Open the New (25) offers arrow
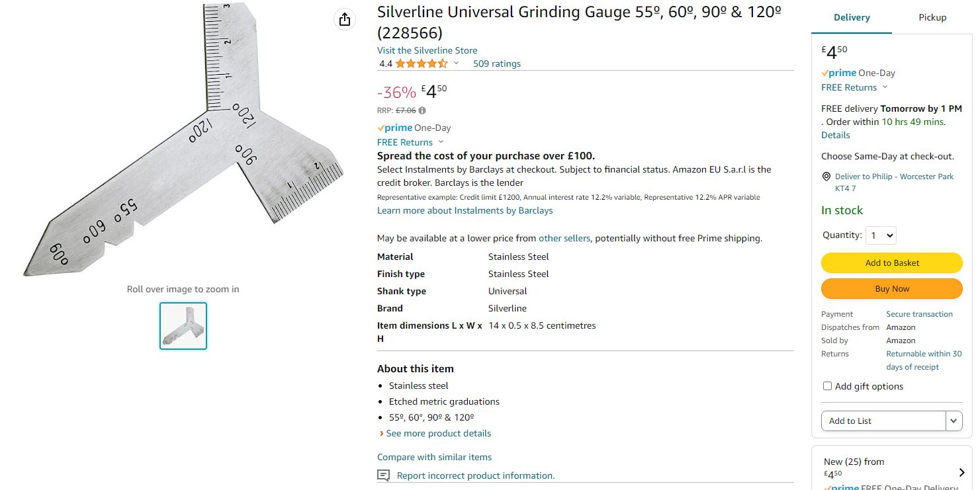980x490 pixels. pos(961,472)
